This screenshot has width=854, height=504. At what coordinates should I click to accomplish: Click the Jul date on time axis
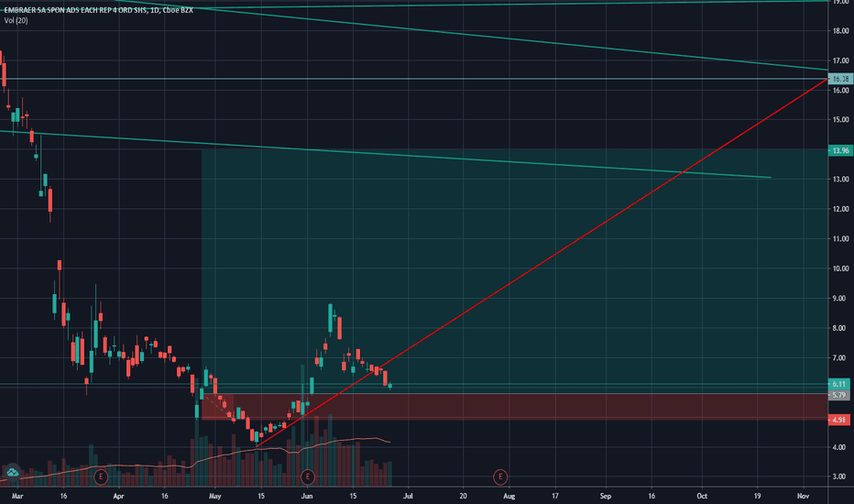(408, 496)
